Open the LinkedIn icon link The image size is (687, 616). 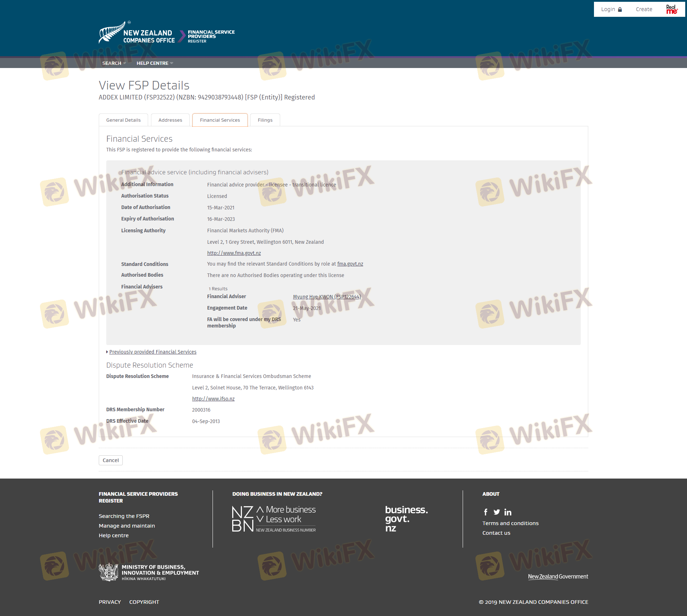[508, 512]
